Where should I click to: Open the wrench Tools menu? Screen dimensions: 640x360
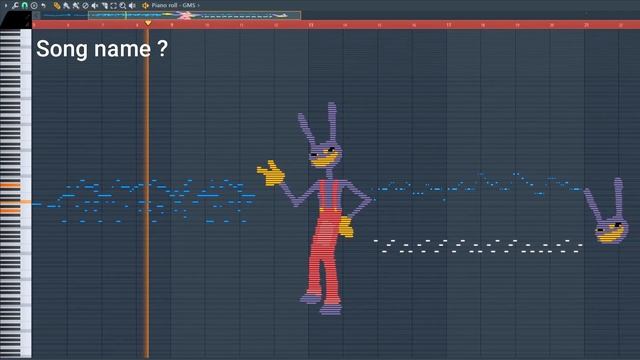coord(15,5)
